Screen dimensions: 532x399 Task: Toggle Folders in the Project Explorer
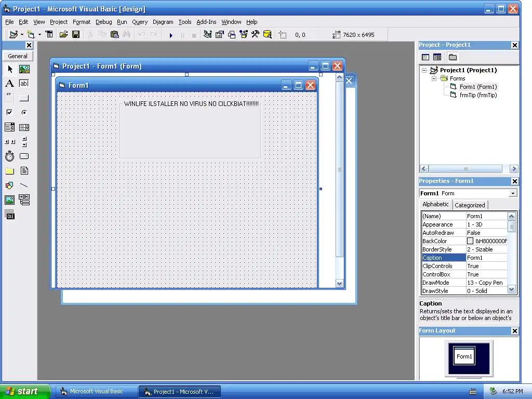click(453, 57)
